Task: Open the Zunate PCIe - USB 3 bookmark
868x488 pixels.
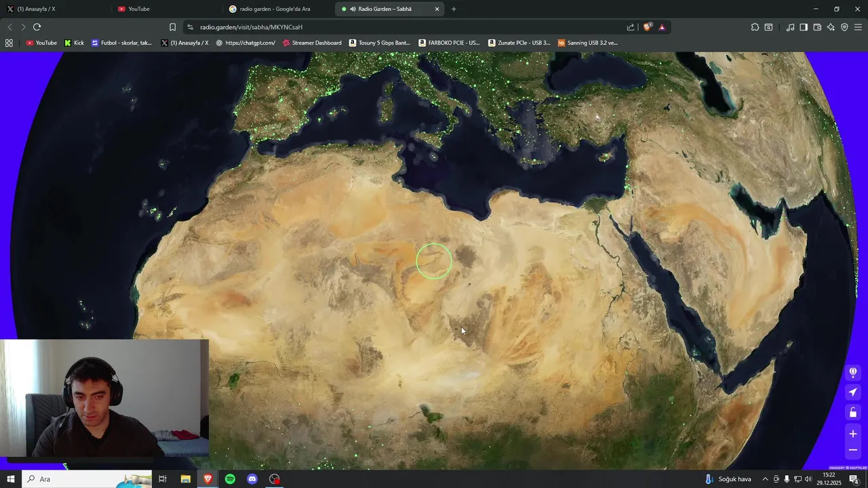Action: click(x=519, y=43)
